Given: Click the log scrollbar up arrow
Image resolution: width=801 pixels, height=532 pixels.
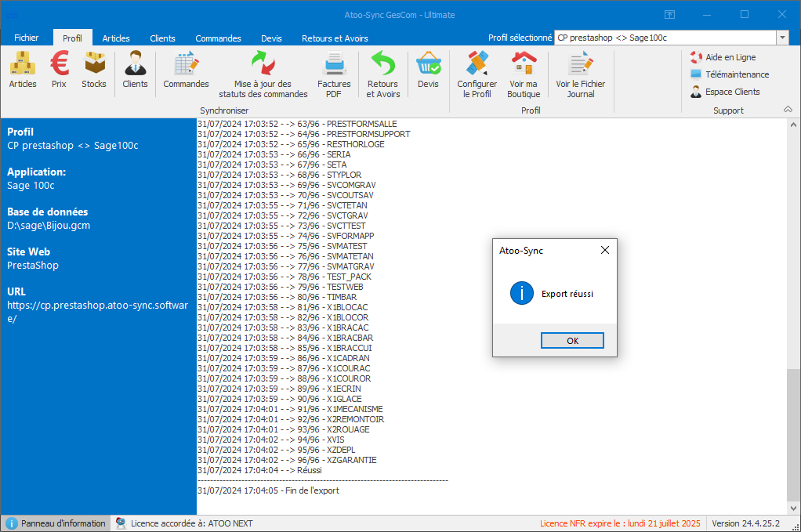Looking at the screenshot, I should 793,124.
